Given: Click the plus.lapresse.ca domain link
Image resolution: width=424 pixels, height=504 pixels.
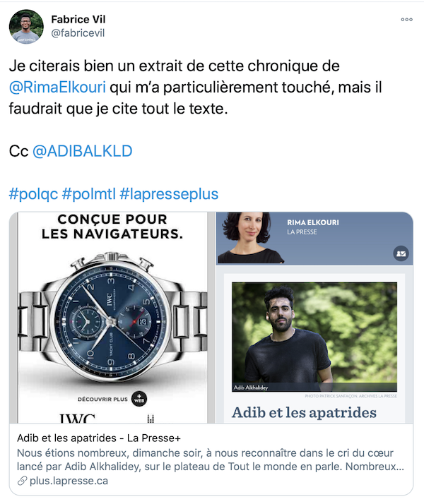Looking at the screenshot, I should click(x=69, y=481).
